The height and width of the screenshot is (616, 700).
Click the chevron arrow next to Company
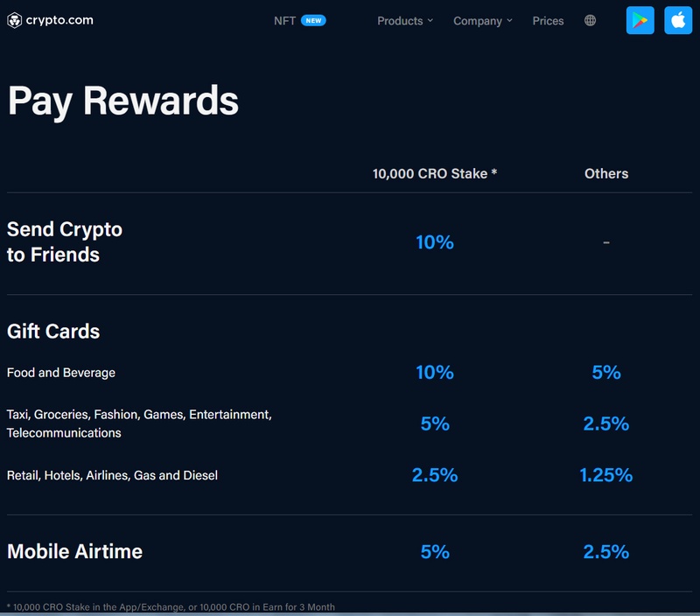(x=509, y=20)
